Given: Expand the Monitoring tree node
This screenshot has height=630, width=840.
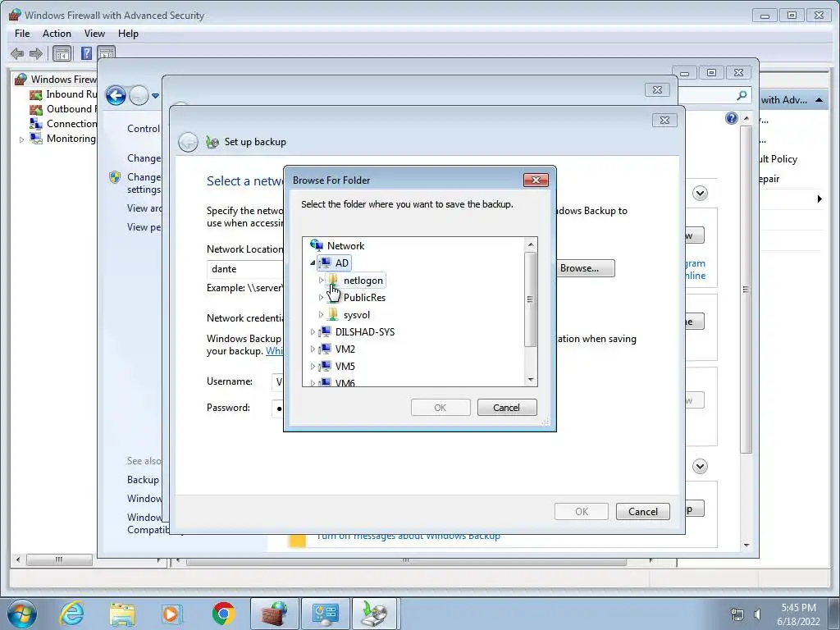Looking at the screenshot, I should [21, 139].
